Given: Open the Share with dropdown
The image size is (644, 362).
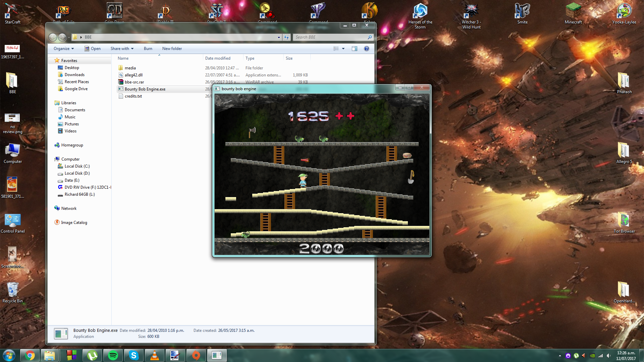Looking at the screenshot, I should [122, 49].
